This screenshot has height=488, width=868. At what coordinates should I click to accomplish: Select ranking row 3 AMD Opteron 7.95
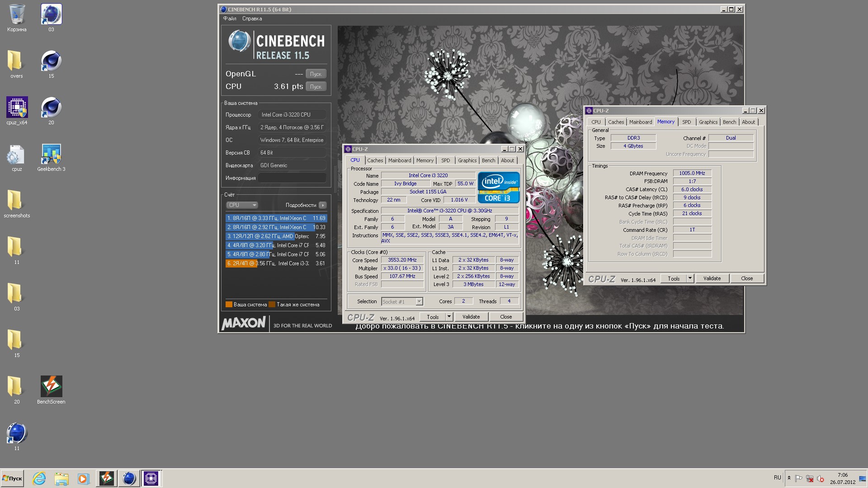click(x=276, y=236)
